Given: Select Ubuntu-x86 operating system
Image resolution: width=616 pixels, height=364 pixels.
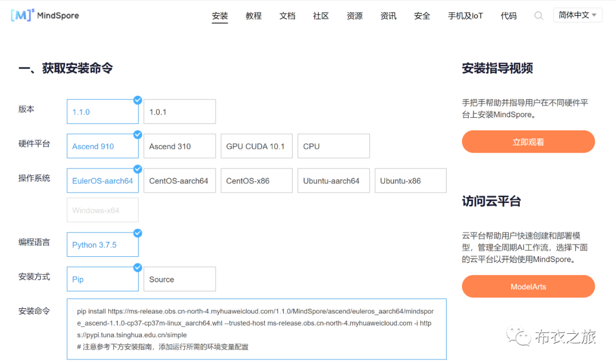Looking at the screenshot, I should tap(411, 181).
